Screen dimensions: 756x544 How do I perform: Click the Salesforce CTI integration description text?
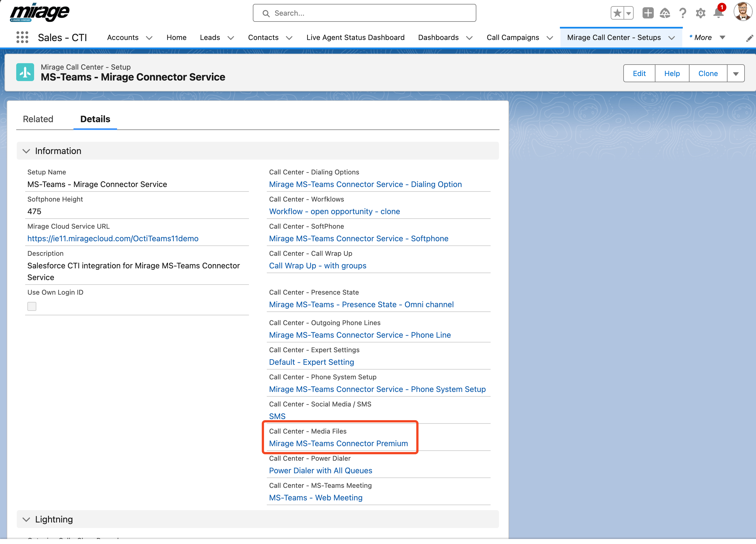point(133,271)
